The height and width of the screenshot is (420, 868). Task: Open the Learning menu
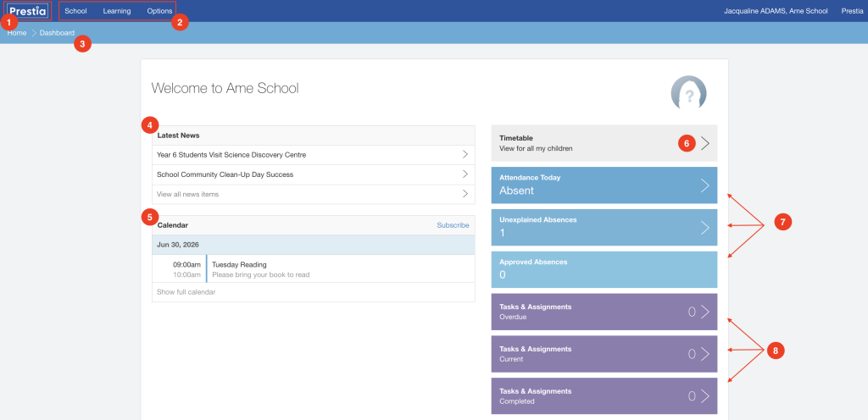[117, 11]
